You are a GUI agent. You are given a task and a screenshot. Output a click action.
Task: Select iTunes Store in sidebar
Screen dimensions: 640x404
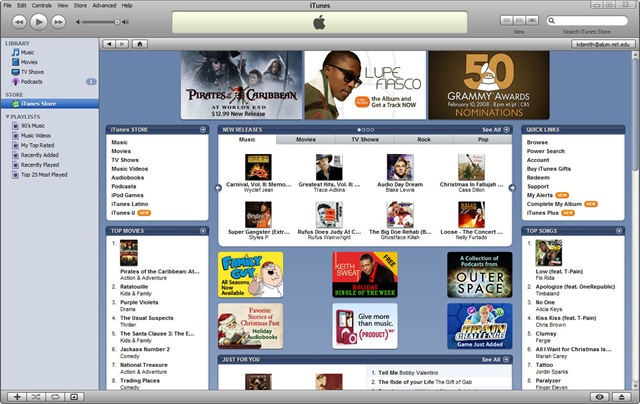[49, 104]
